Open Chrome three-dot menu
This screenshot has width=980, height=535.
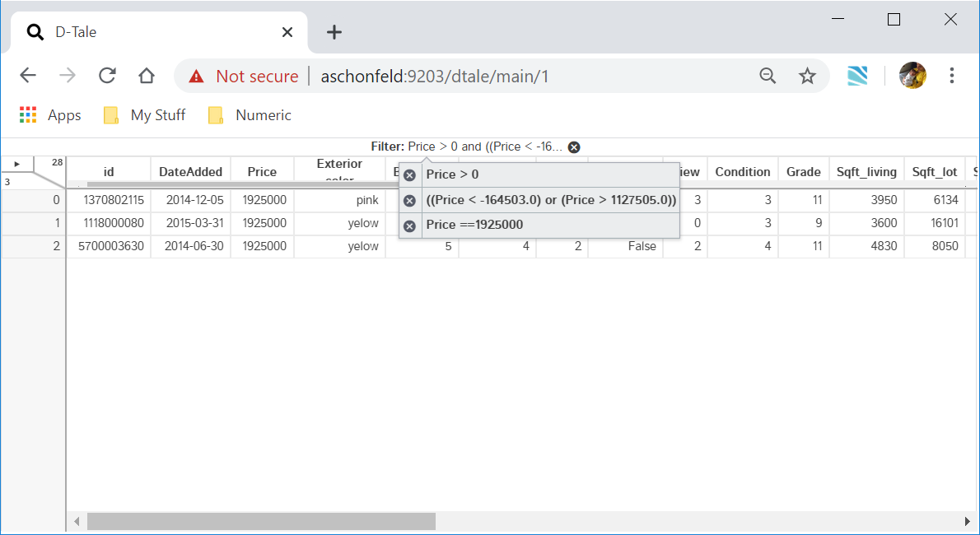(x=952, y=76)
